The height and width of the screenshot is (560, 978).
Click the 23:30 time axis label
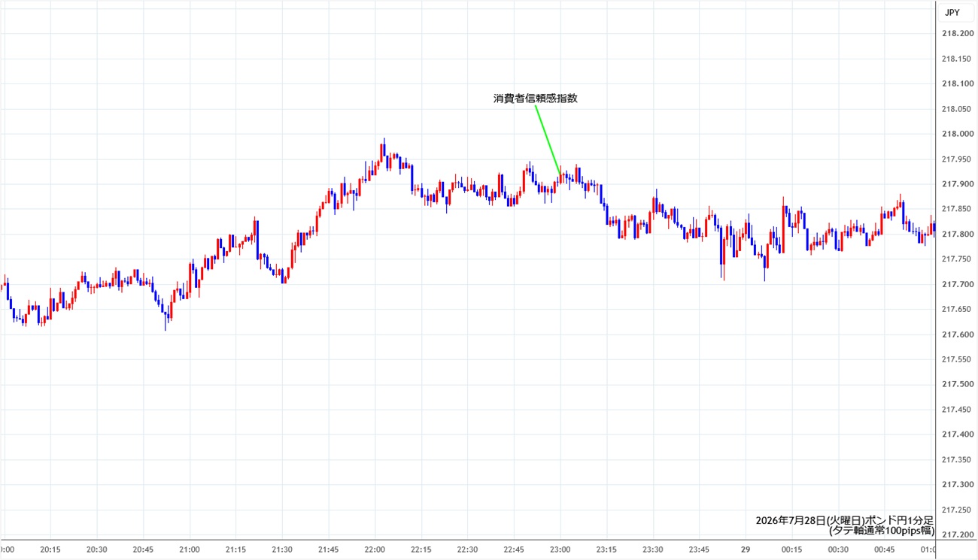(652, 549)
